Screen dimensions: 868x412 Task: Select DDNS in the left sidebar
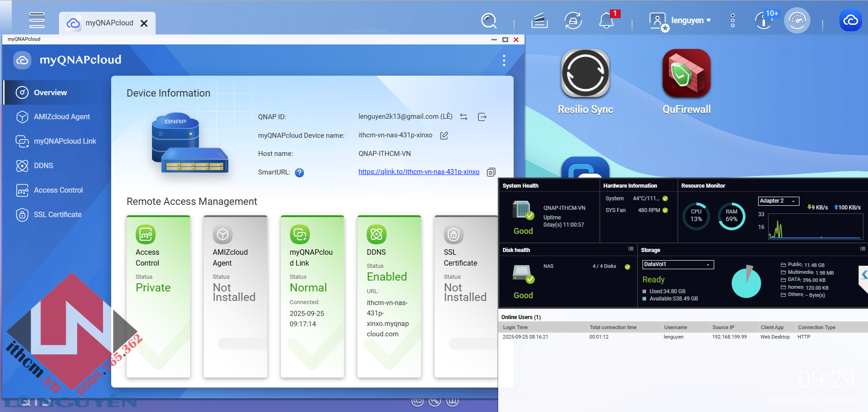tap(44, 166)
